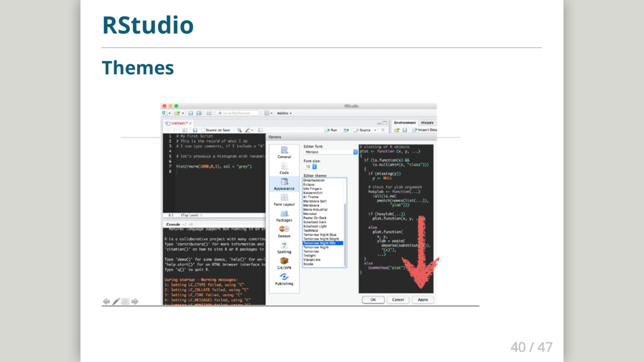644x362 pixels.
Task: Expand the new file dropdown arrow
Action: 169,113
